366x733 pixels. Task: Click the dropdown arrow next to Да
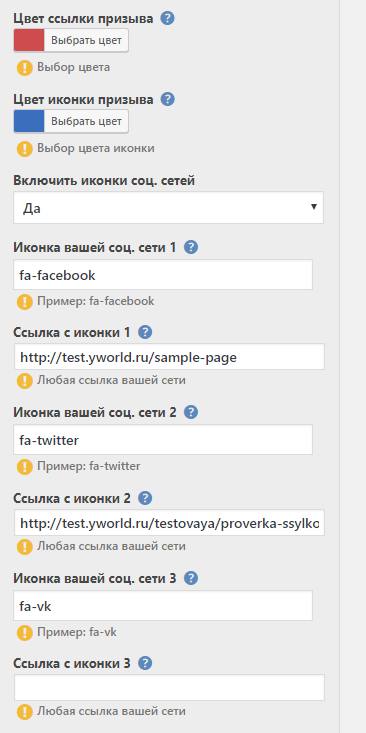(314, 207)
